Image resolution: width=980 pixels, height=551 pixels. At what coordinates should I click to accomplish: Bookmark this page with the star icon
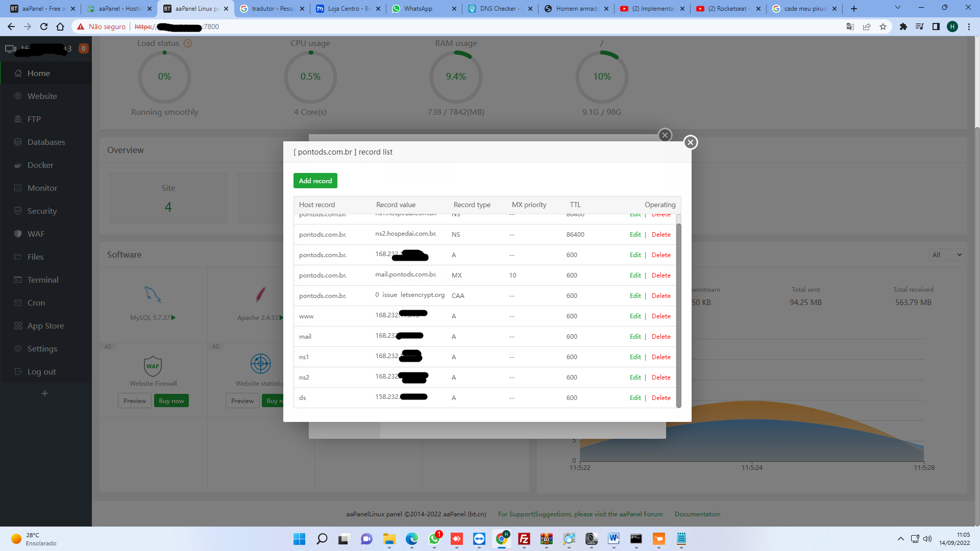point(883,27)
